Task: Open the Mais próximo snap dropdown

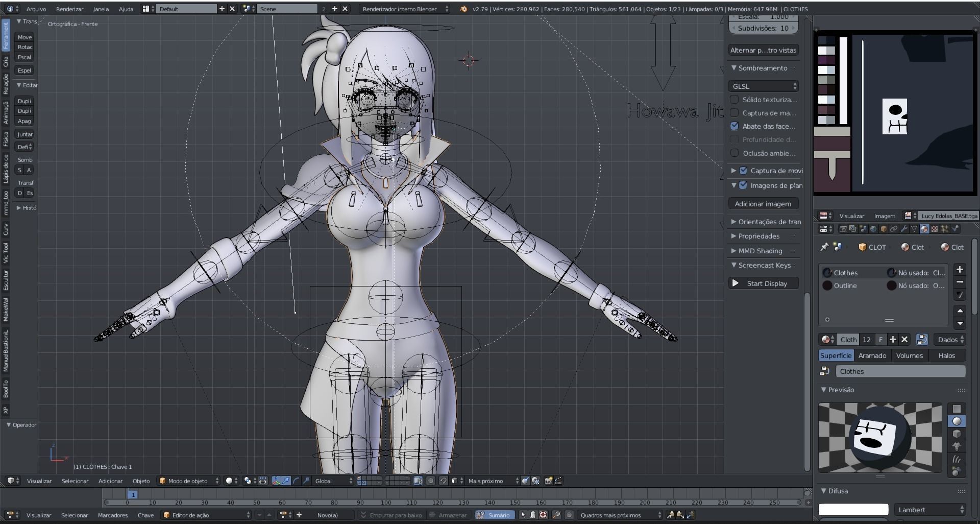Action: 493,481
